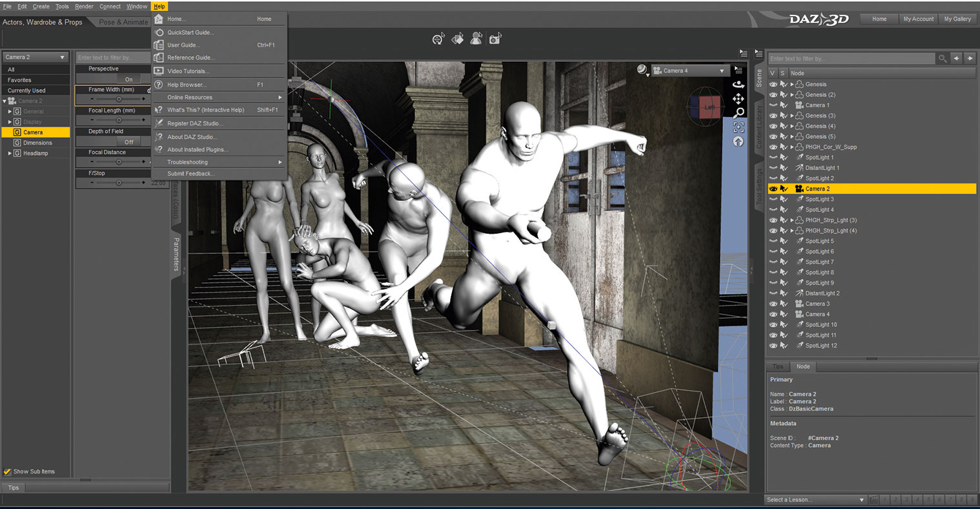Expand the PHGH_Cor_W_Supp node
This screenshot has width=980, height=509.
792,147
